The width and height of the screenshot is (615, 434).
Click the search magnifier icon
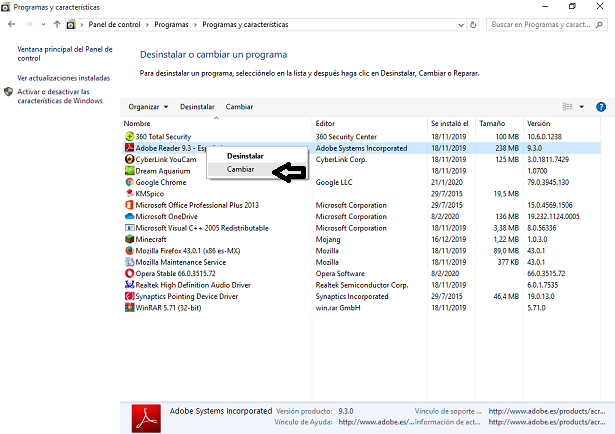coord(599,25)
